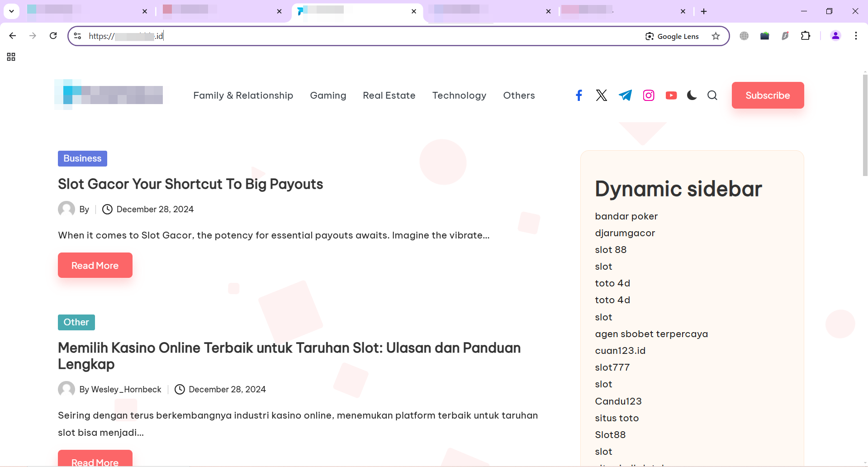Open Chrome three-dot menu

click(x=855, y=36)
